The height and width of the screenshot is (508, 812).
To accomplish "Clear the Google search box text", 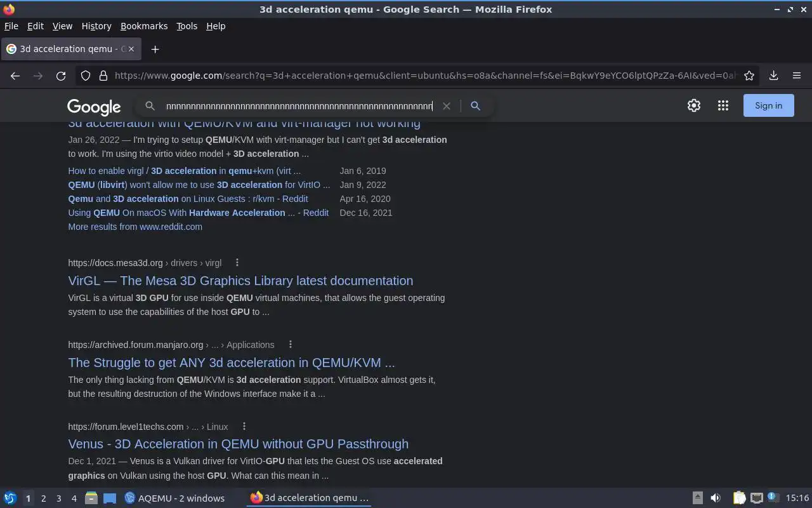I will pyautogui.click(x=447, y=106).
